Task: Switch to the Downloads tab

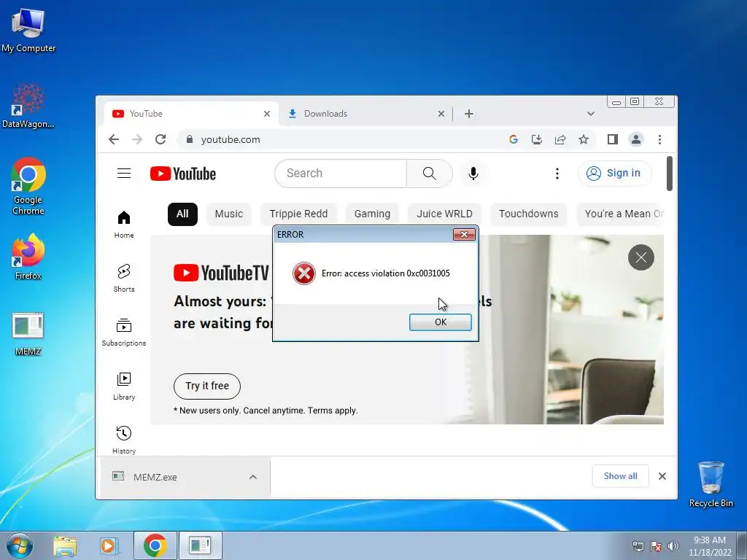Action: pyautogui.click(x=366, y=114)
